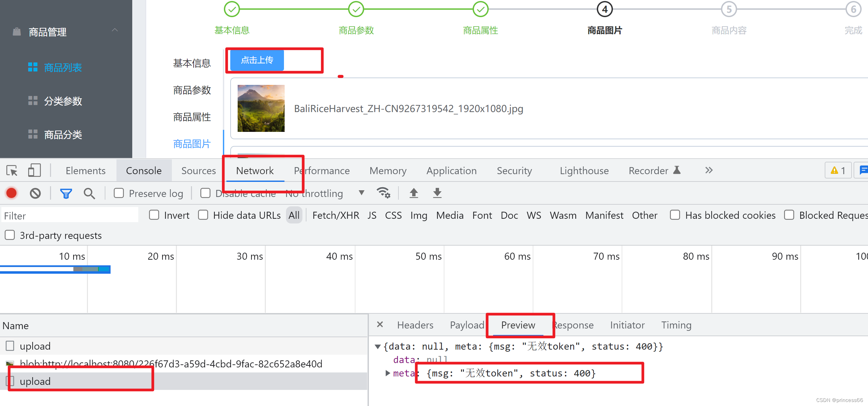This screenshot has width=868, height=406.
Task: Check the Invert filter checkbox
Action: click(x=154, y=215)
